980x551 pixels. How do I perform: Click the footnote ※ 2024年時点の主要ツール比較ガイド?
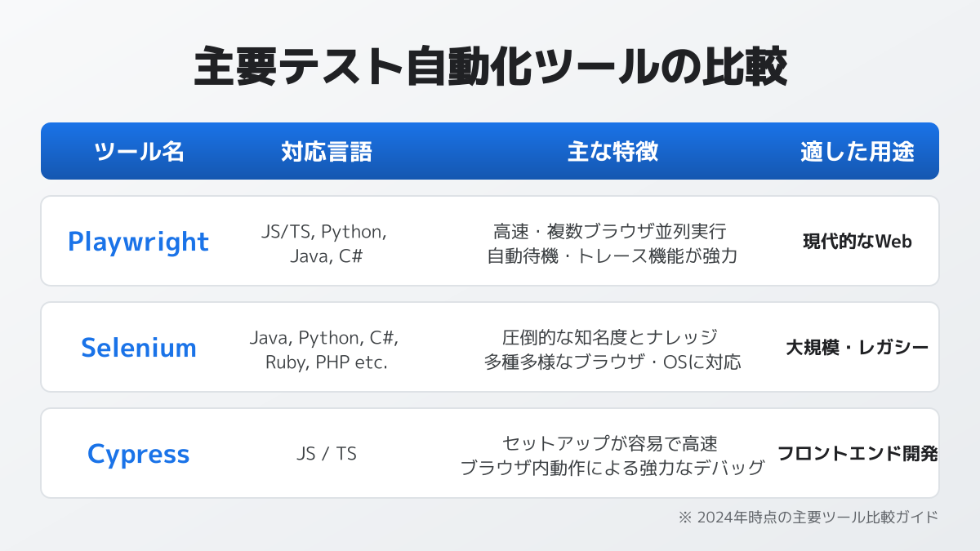(x=808, y=517)
